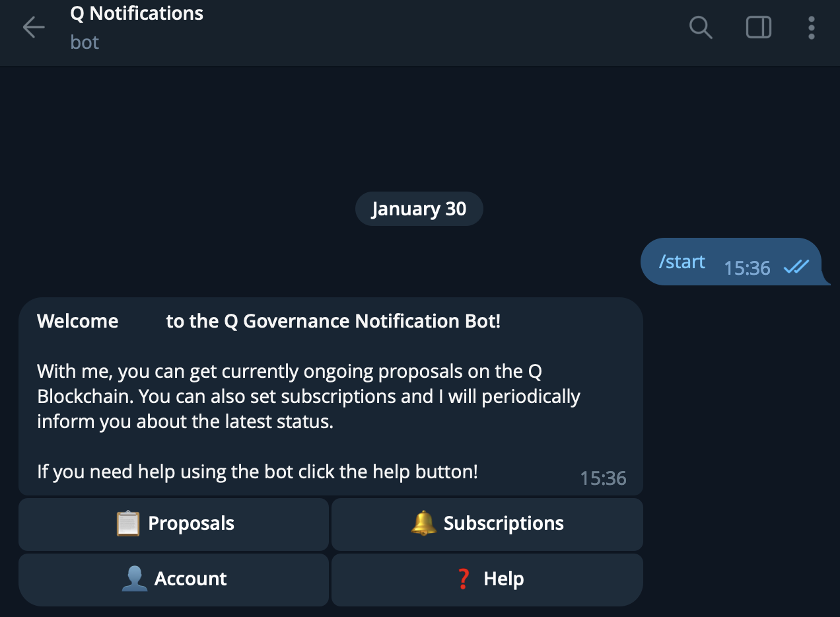The image size is (840, 617).
Task: Open Subscriptions from the bot keyboard
Action: click(487, 524)
